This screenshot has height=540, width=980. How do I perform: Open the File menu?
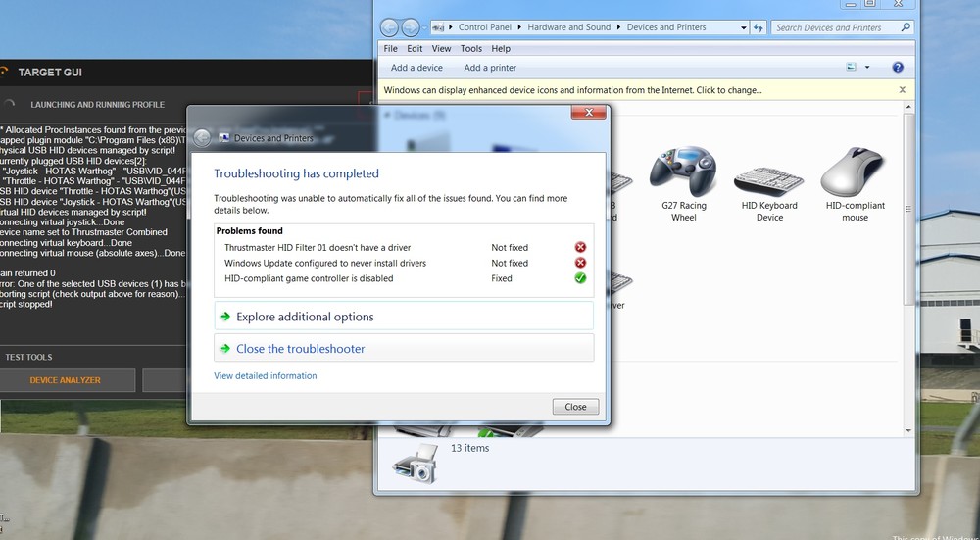[390, 49]
